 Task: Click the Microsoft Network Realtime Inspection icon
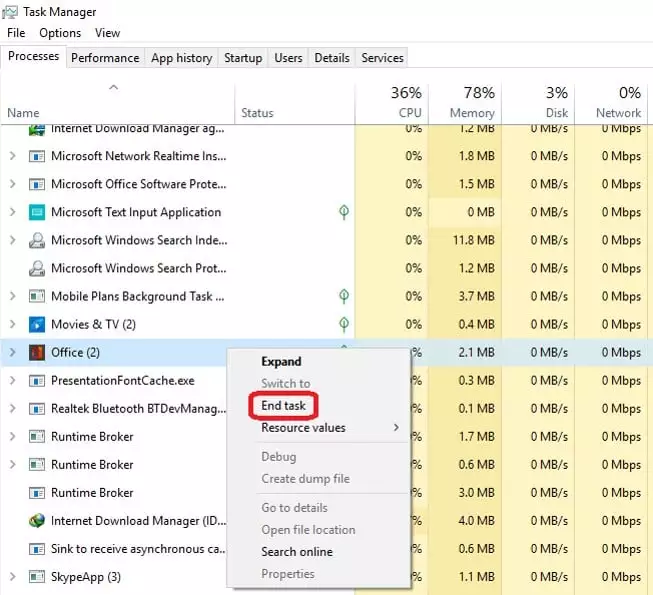(37, 156)
